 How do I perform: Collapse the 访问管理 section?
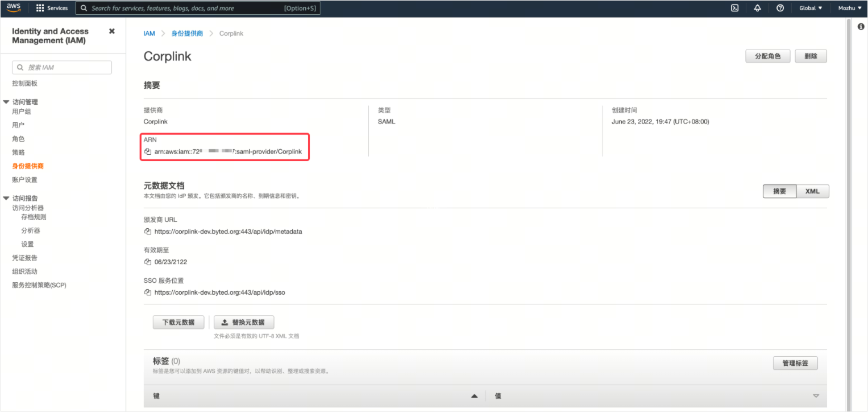[6, 102]
